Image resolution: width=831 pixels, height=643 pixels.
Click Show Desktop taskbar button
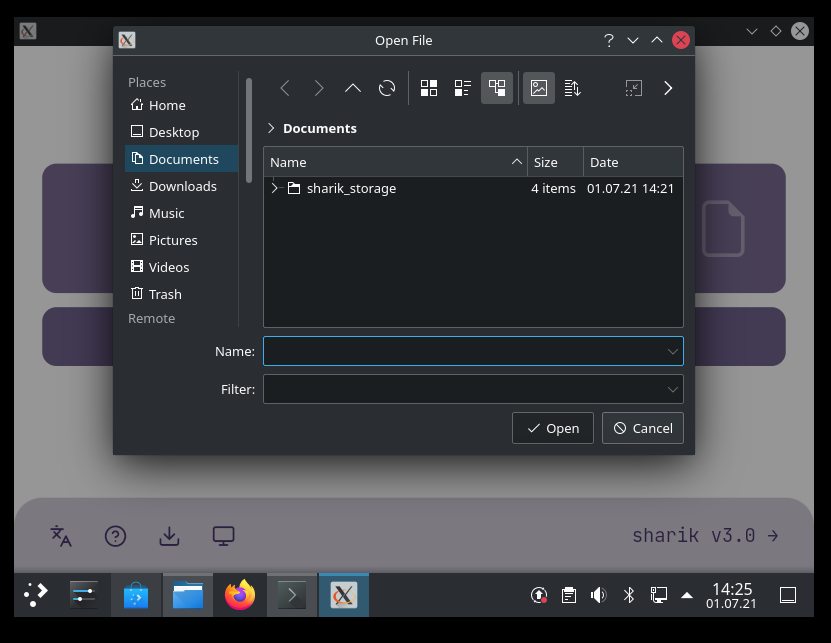point(788,595)
